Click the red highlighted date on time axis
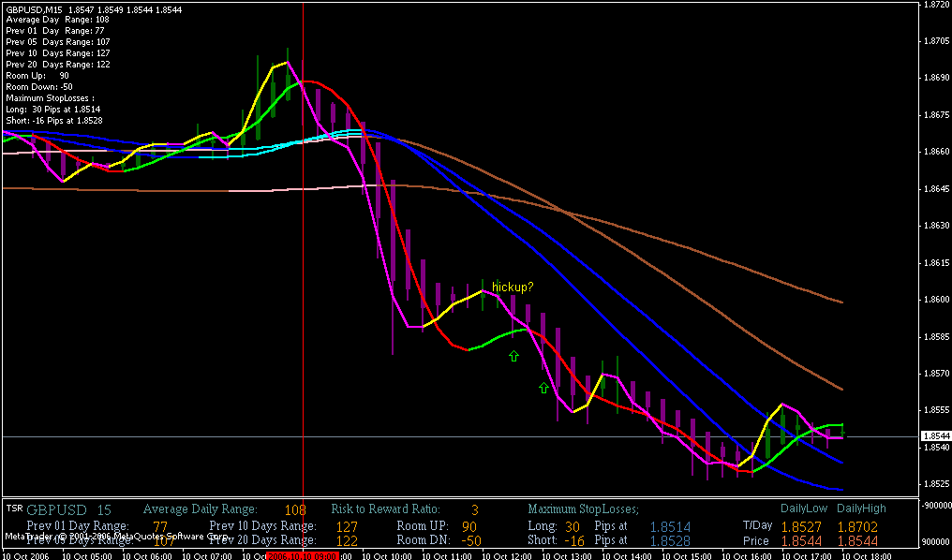The height and width of the screenshot is (560, 952). [x=302, y=555]
